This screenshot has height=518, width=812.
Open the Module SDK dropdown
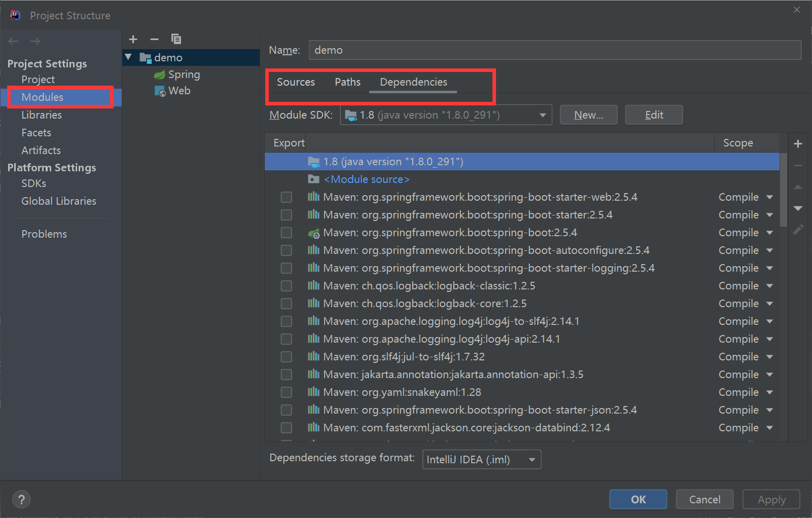point(446,115)
